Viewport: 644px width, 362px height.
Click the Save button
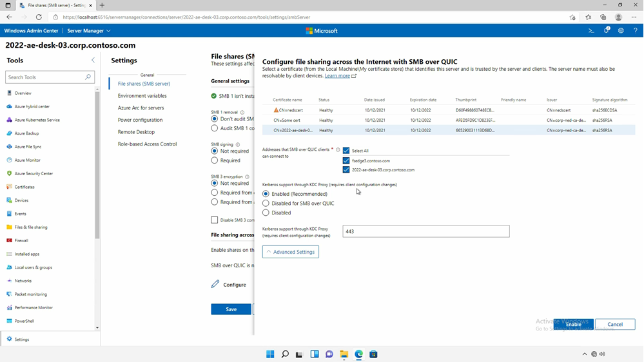(x=231, y=309)
